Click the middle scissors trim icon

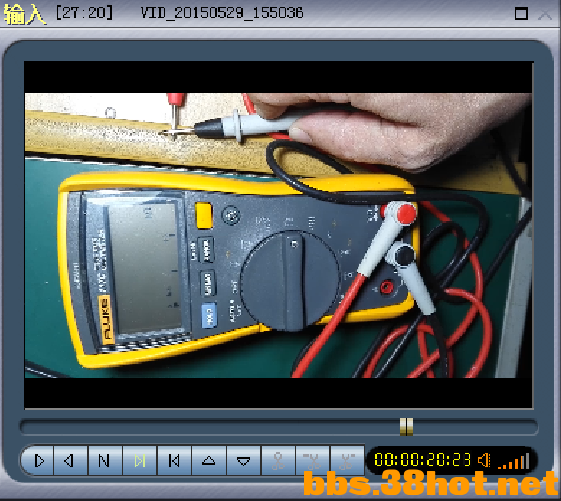click(313, 461)
